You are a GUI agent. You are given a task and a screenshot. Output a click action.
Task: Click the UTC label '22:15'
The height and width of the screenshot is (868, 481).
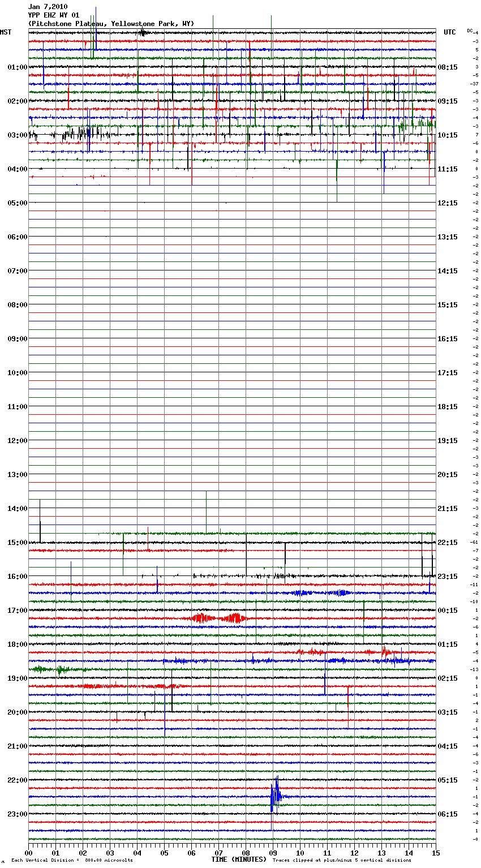(448, 543)
